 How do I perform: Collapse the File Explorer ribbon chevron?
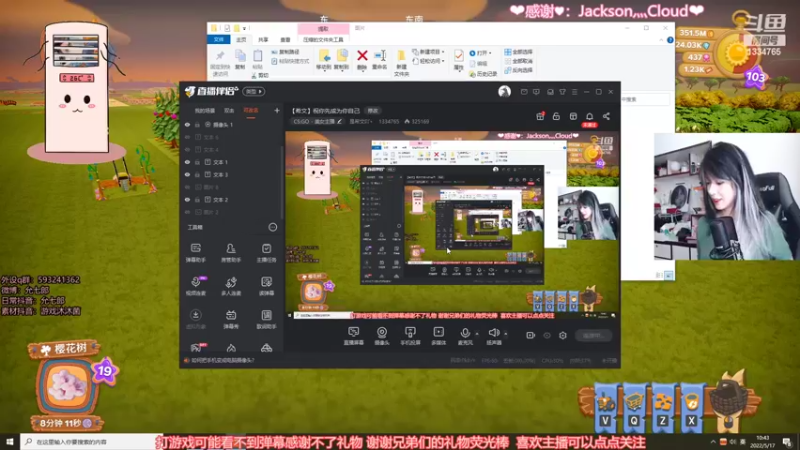tap(661, 40)
